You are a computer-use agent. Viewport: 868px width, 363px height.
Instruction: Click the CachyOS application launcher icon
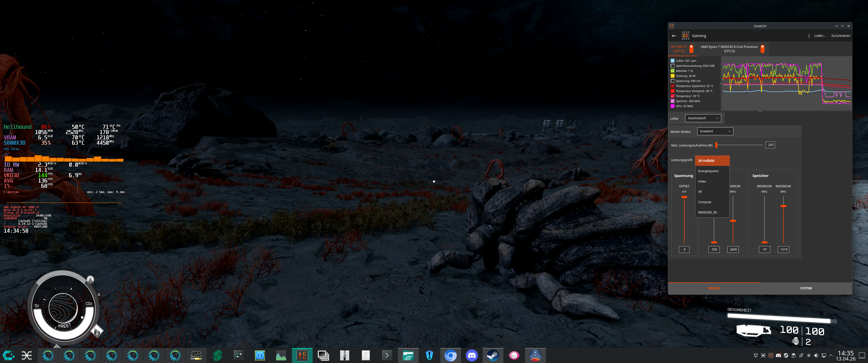point(8,355)
